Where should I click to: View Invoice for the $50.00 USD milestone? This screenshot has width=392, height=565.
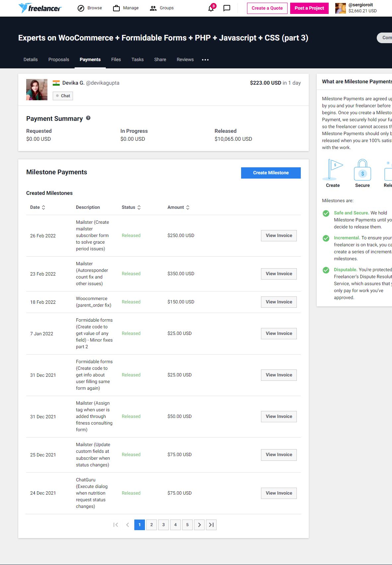(x=279, y=417)
